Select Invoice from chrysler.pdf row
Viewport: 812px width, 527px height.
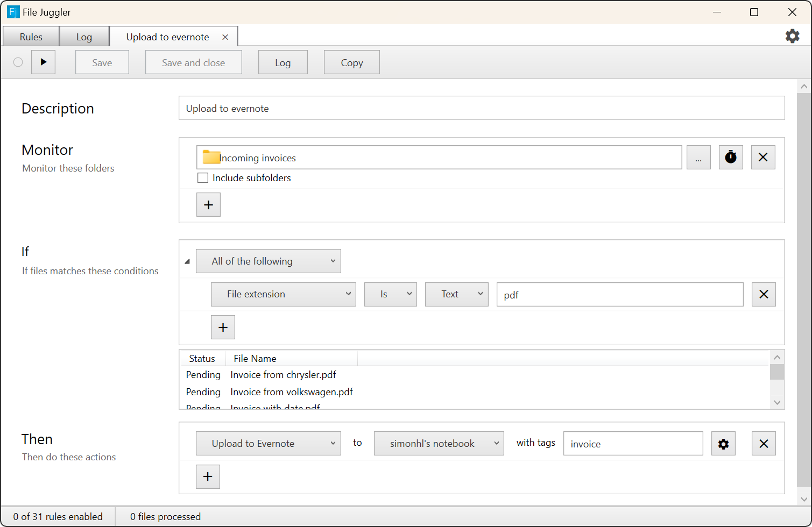click(474, 375)
